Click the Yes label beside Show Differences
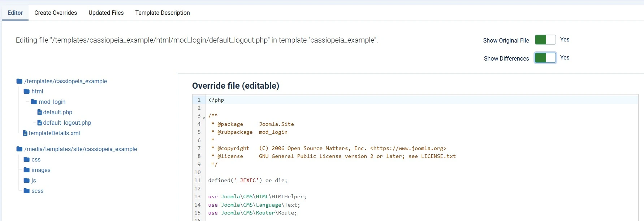 tap(565, 58)
